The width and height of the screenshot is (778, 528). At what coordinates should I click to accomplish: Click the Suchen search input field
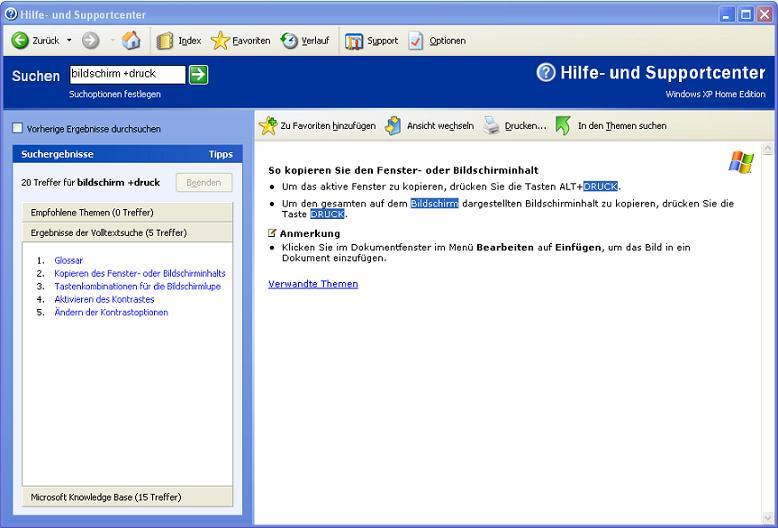click(128, 74)
